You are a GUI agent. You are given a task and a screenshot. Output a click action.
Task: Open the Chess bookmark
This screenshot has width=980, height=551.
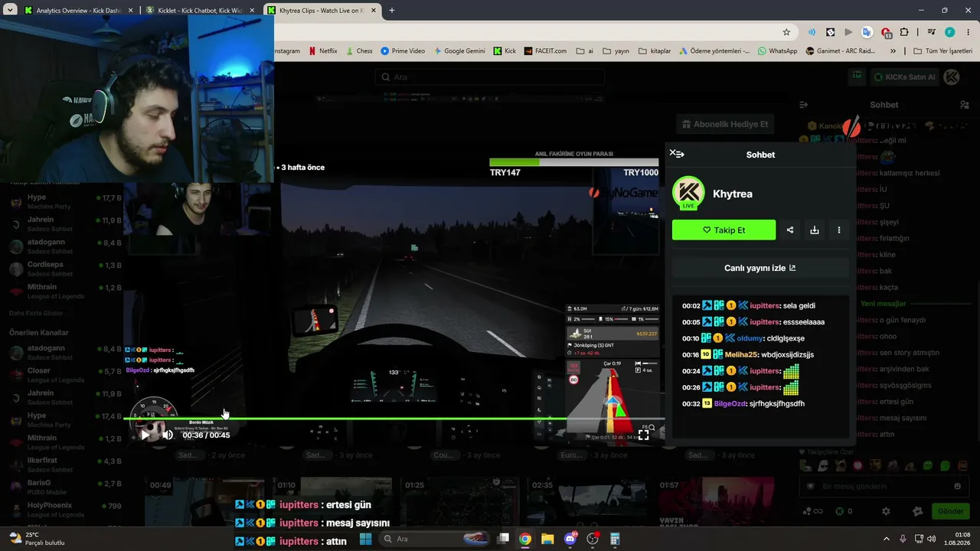[358, 51]
